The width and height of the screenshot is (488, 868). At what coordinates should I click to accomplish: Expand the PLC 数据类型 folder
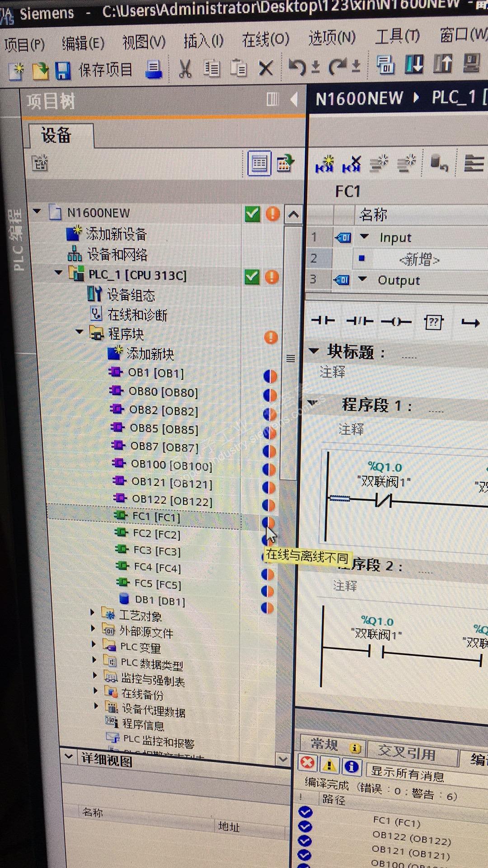click(x=94, y=660)
